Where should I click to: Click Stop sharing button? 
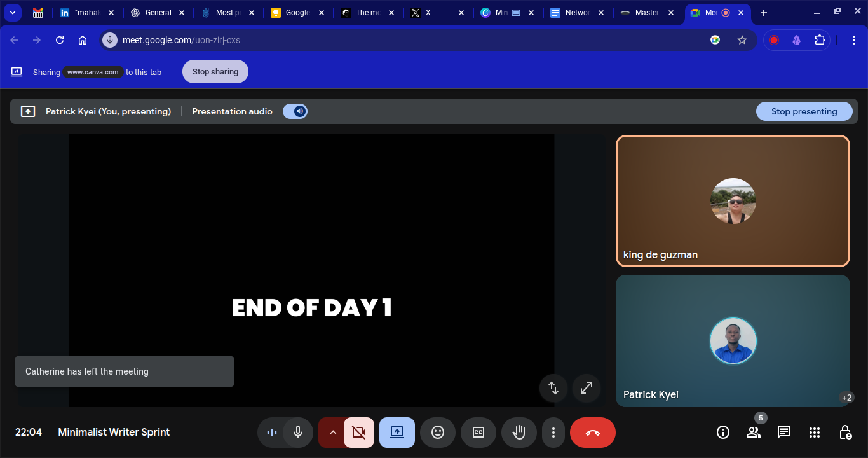[x=215, y=72]
